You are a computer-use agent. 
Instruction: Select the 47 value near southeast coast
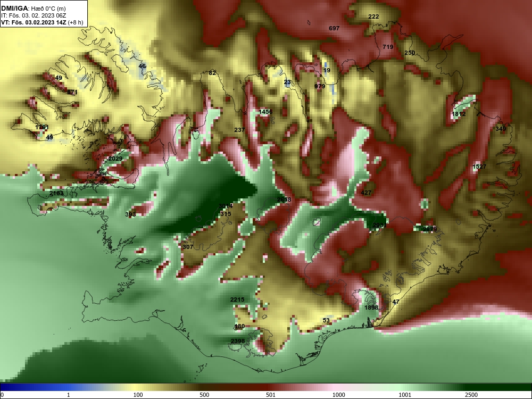[x=396, y=302]
